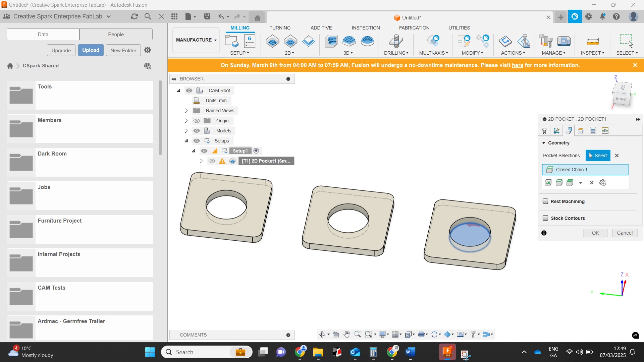This screenshot has width=644, height=362.
Task: Open the Machine Library icon
Action: [564, 41]
